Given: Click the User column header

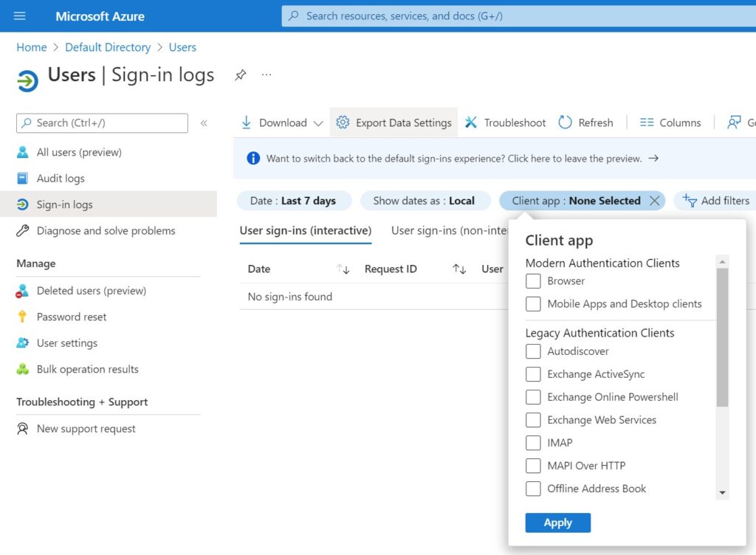Looking at the screenshot, I should point(492,269).
